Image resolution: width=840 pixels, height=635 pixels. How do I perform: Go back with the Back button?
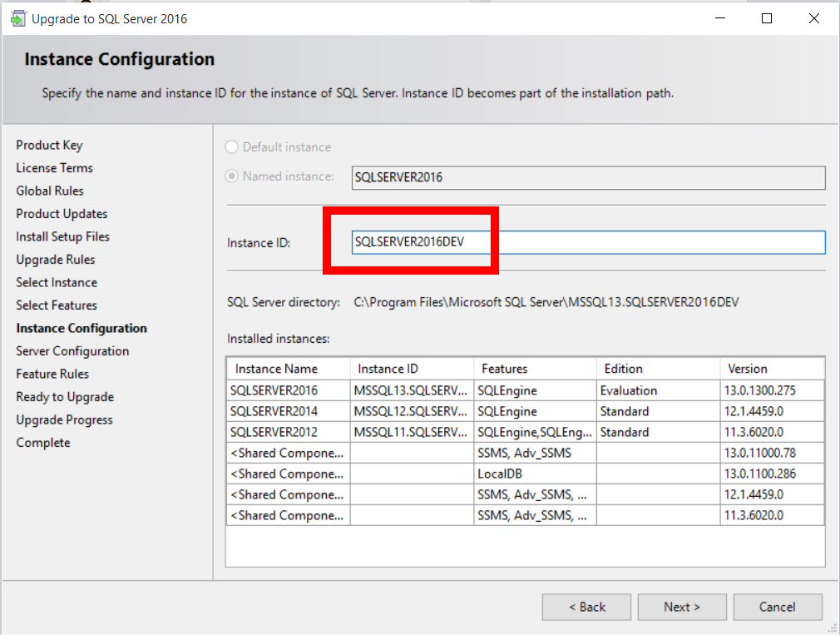pyautogui.click(x=587, y=607)
